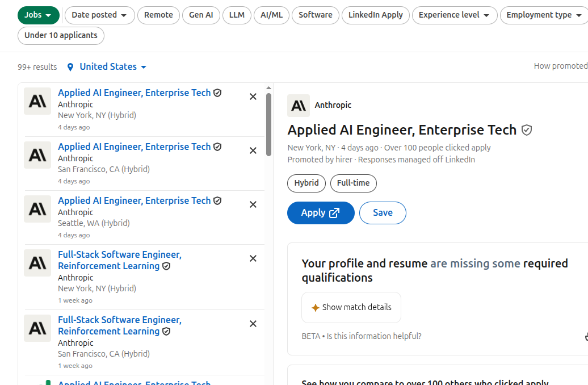Click the location pin icon
Viewport: 588px width, 385px height.
[x=70, y=67]
